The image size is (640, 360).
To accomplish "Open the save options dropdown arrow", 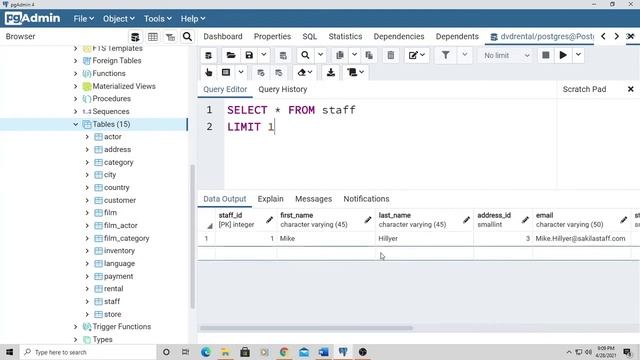I will (x=264, y=55).
